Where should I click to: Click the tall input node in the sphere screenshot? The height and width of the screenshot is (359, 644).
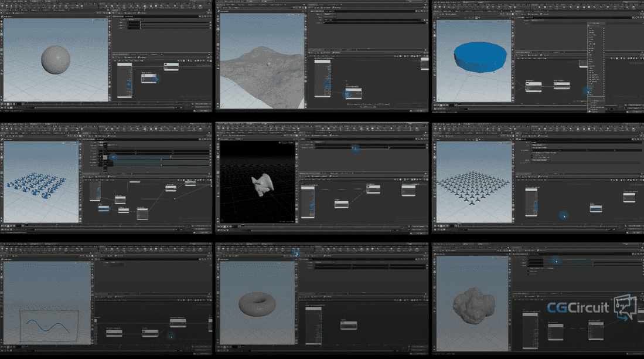[x=124, y=80]
